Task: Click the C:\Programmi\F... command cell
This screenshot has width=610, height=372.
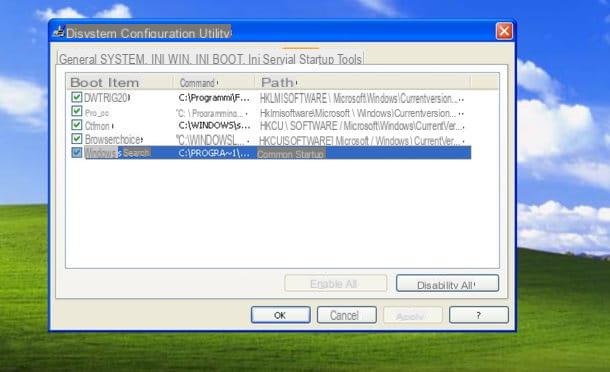Action: click(x=214, y=98)
